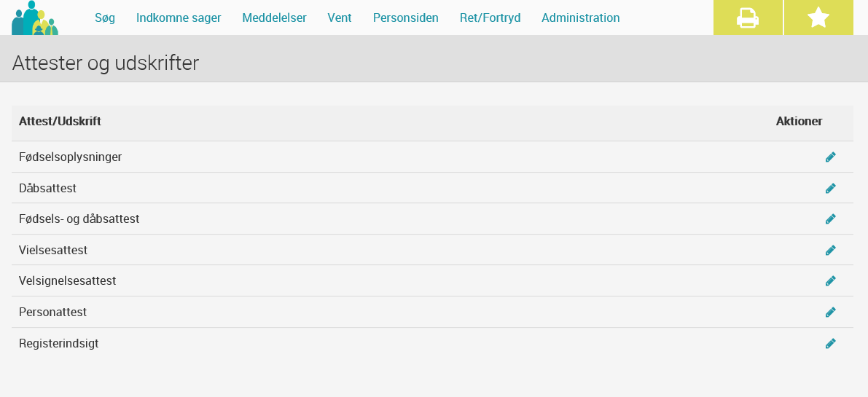Viewport: 868px width, 397px height.
Task: Open the Søg menu
Action: 105,17
